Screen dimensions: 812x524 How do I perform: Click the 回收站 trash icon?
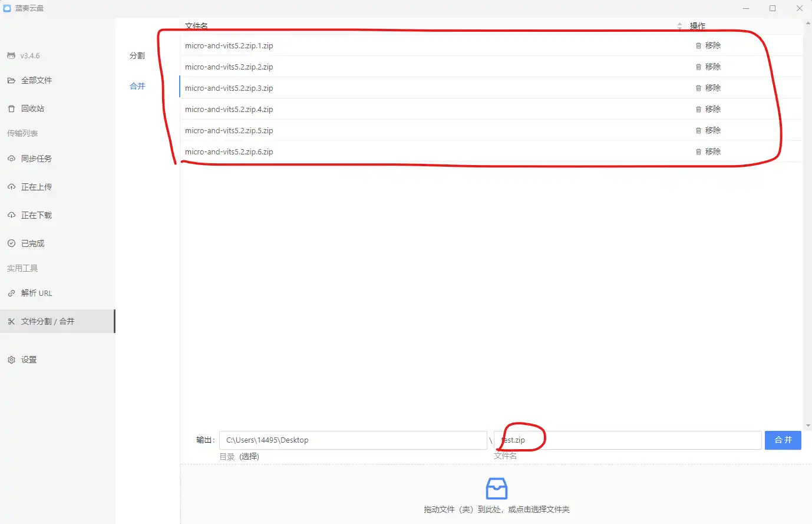[x=11, y=109]
